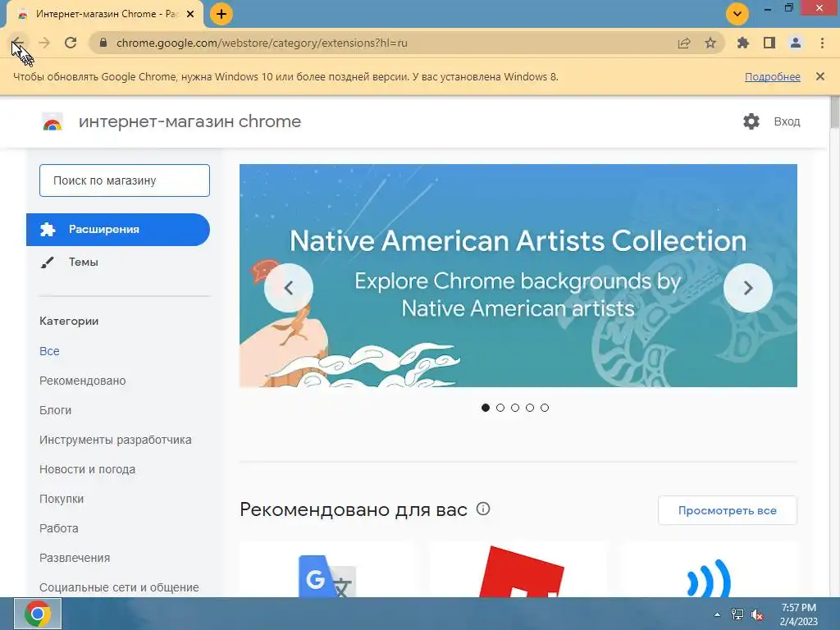Focus the Поиск по магазину search field
Viewport: 840px width, 630px height.
(125, 180)
